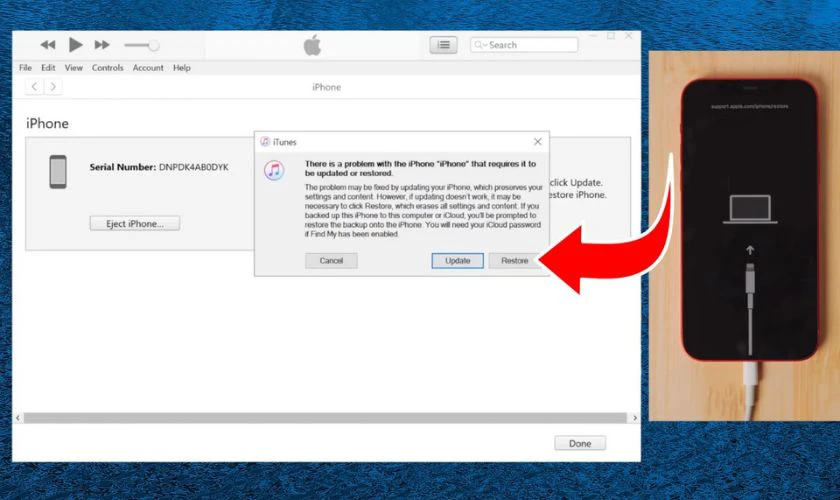Click the Eject iPhone... button
Image resolution: width=840 pixels, height=500 pixels.
[x=134, y=223]
